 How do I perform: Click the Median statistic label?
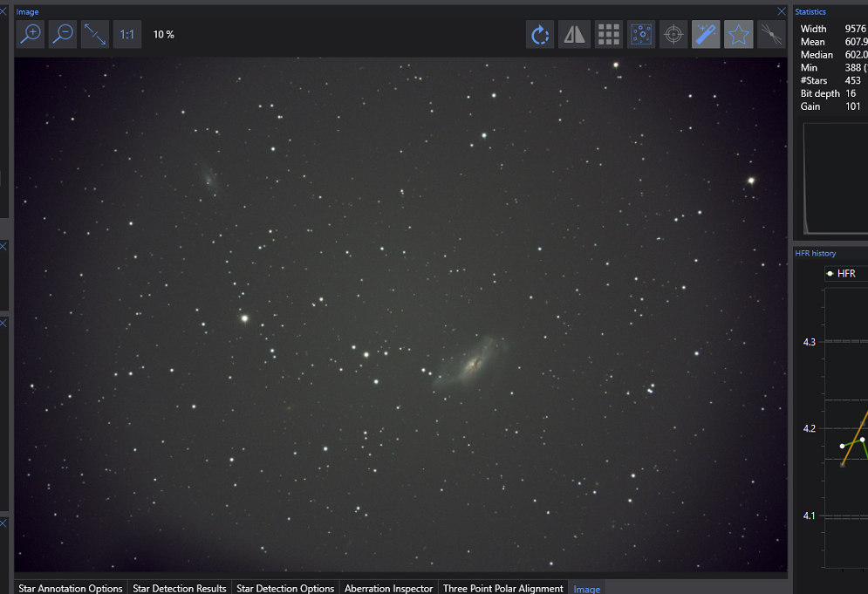click(x=817, y=54)
